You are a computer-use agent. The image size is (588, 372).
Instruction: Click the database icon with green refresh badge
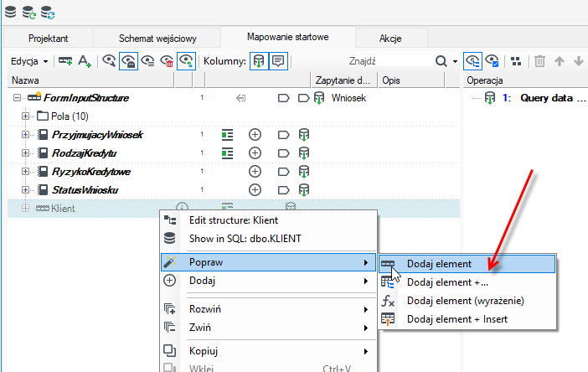(x=28, y=12)
